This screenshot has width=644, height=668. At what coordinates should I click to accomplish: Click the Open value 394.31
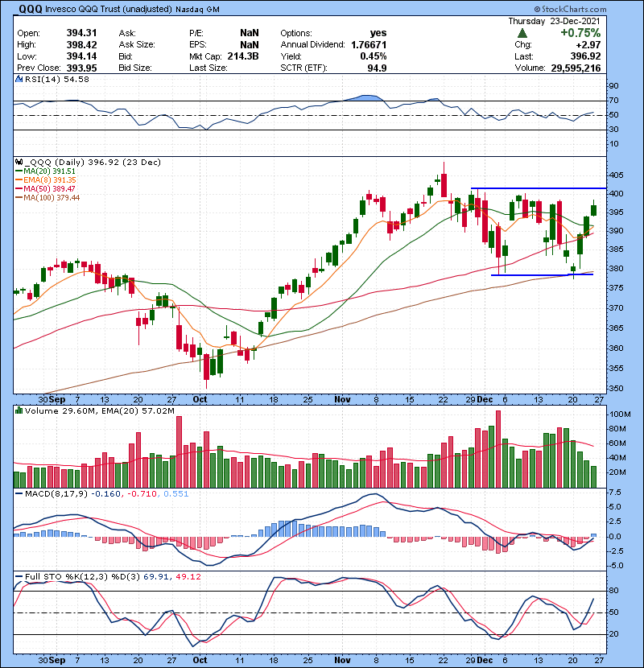point(81,33)
